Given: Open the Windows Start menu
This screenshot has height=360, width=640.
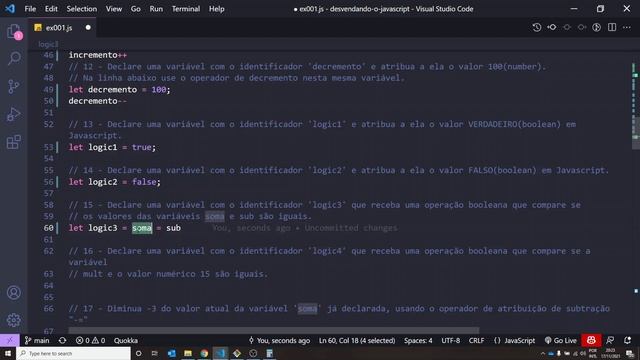Looking at the screenshot, I should [7, 353].
